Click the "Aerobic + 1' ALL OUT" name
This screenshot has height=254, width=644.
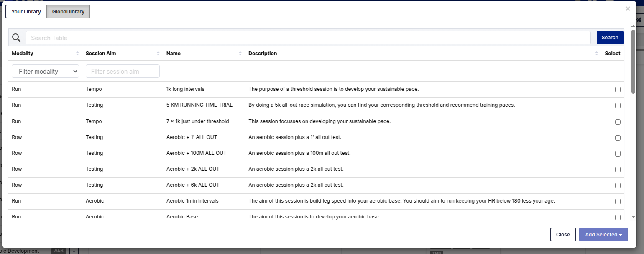192,137
